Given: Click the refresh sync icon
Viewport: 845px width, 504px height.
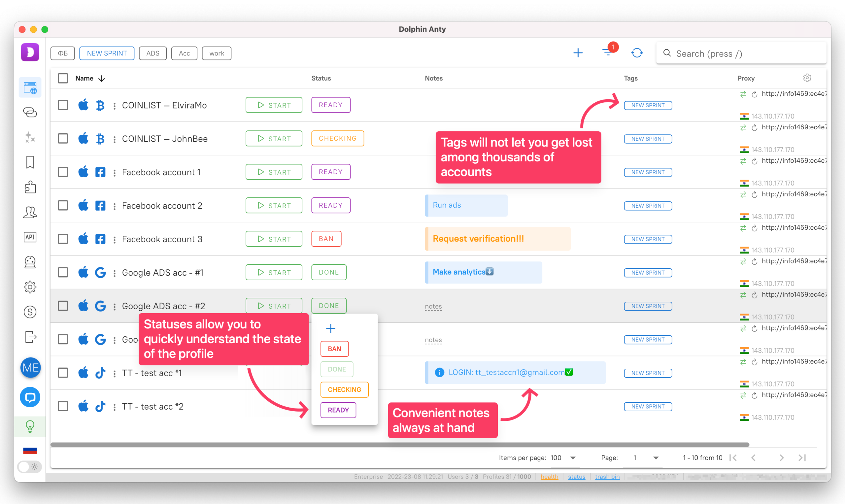Looking at the screenshot, I should click(637, 53).
